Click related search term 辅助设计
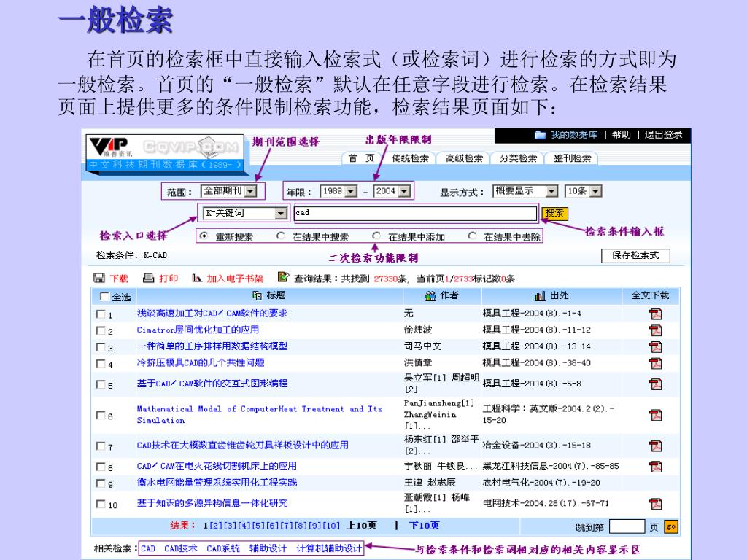Screen dimensions: 747x560 click(x=268, y=548)
